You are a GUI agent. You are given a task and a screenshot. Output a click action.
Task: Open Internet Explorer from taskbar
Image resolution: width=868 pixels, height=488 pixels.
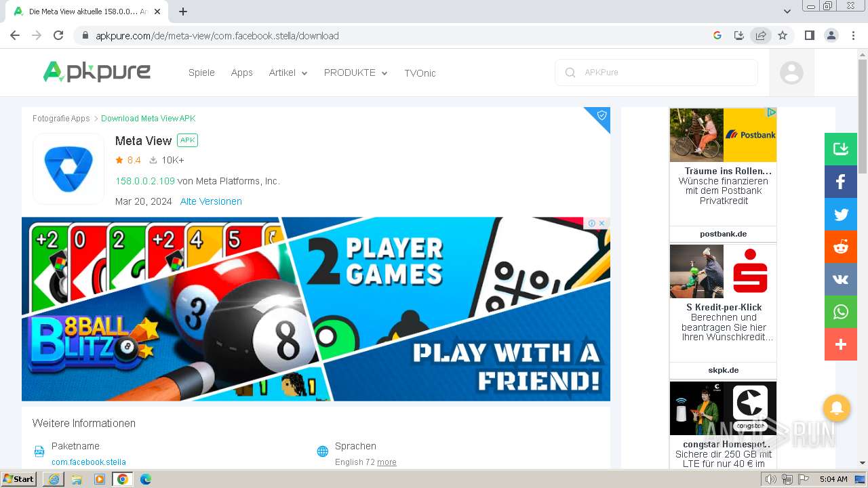(54, 479)
